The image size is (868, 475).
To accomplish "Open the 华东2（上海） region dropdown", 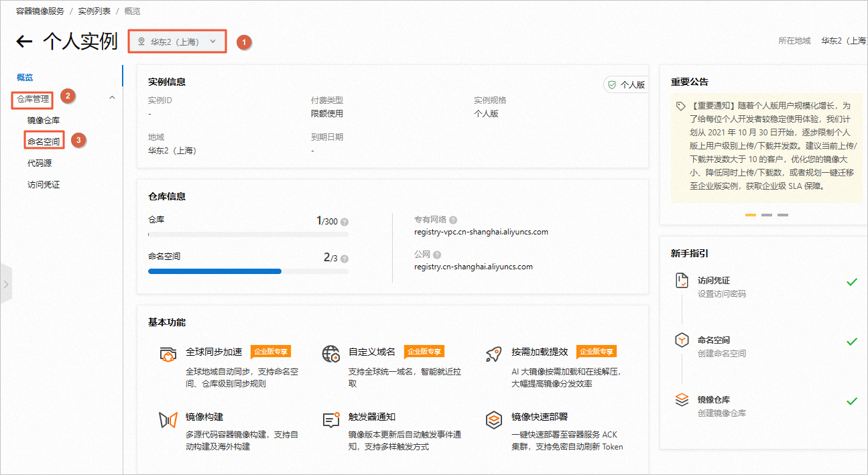I will coord(177,42).
